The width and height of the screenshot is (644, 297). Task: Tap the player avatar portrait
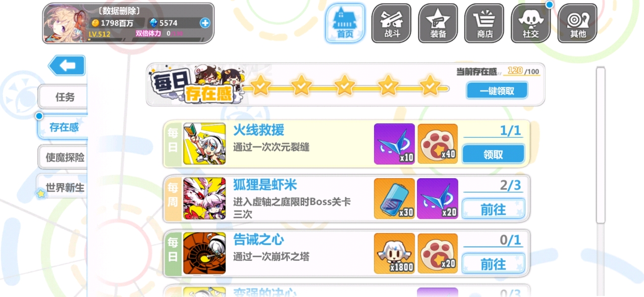pyautogui.click(x=64, y=24)
